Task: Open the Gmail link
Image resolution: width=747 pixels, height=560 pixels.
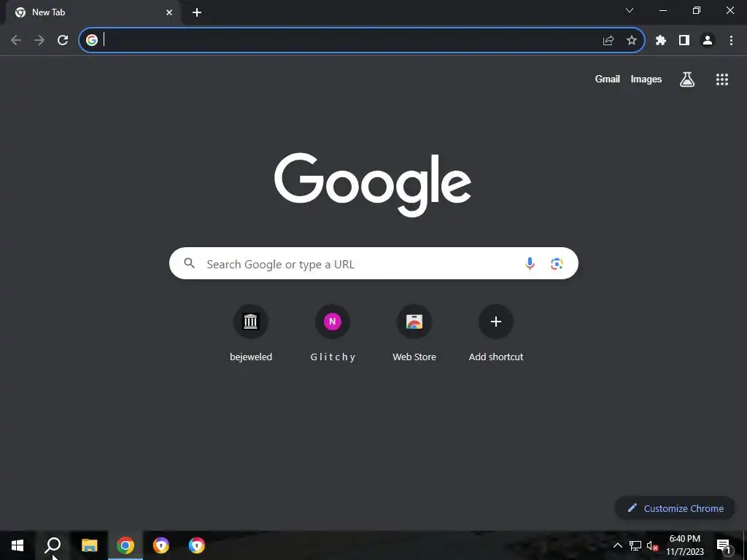Action: 608,79
